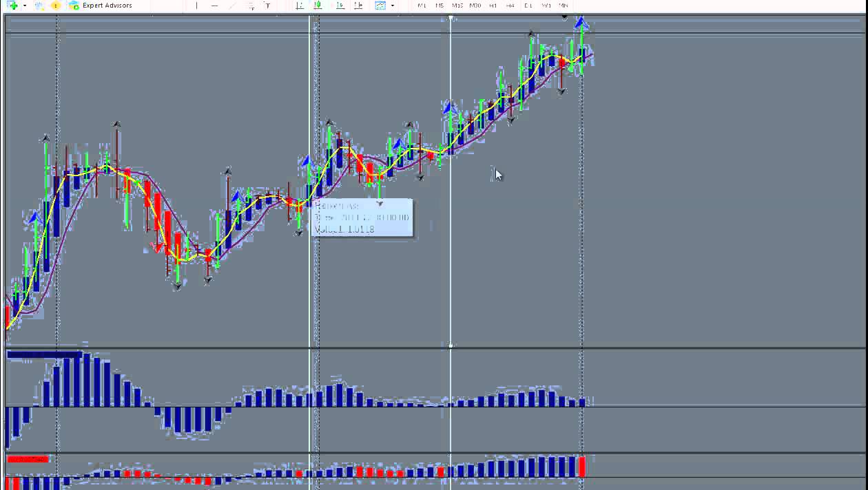868x490 pixels.
Task: Open MetaEditor via the yellow diamond icon
Action: point(56,6)
